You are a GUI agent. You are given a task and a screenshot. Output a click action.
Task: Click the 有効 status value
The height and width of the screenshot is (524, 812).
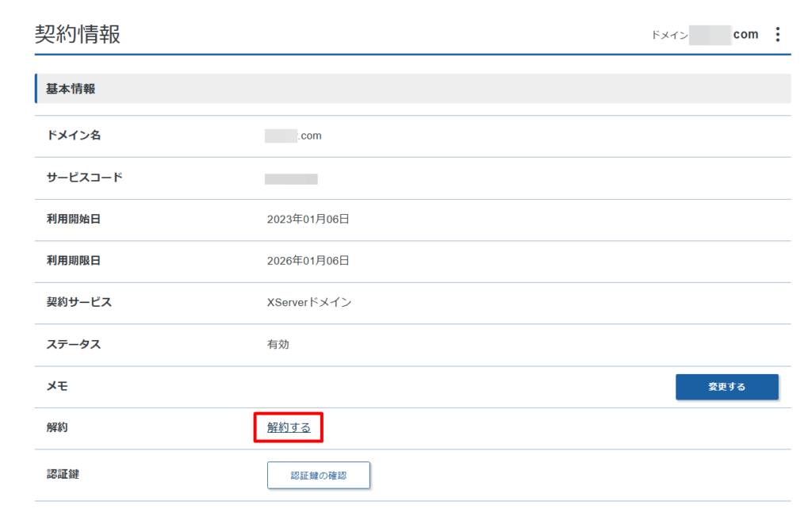point(278,345)
